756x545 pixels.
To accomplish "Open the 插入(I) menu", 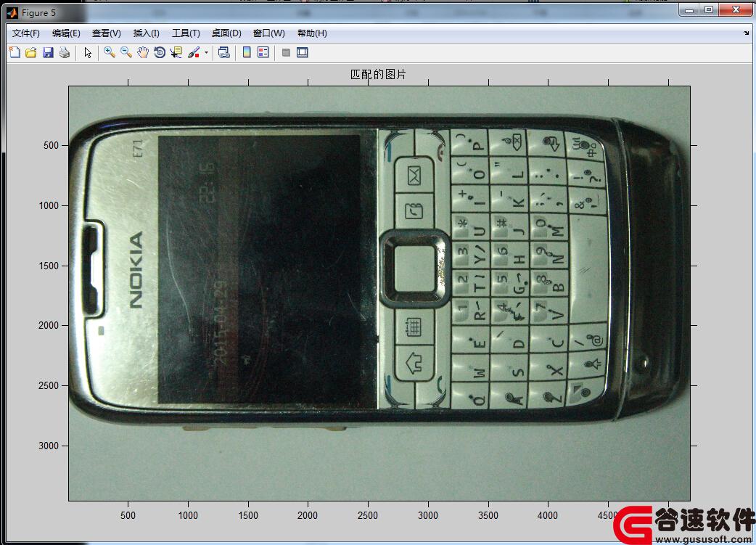I will pos(146,33).
